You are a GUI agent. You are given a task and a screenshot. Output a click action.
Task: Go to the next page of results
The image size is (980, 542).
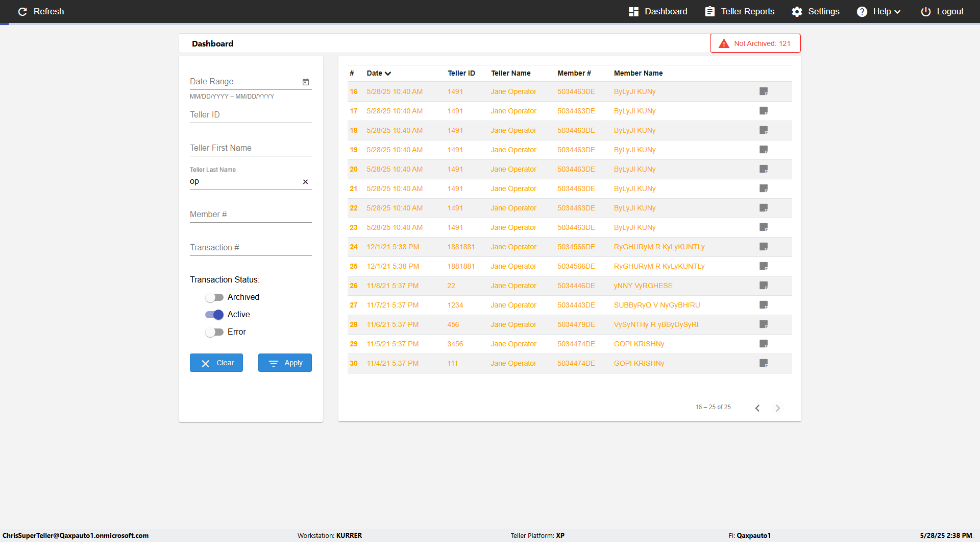pyautogui.click(x=778, y=408)
